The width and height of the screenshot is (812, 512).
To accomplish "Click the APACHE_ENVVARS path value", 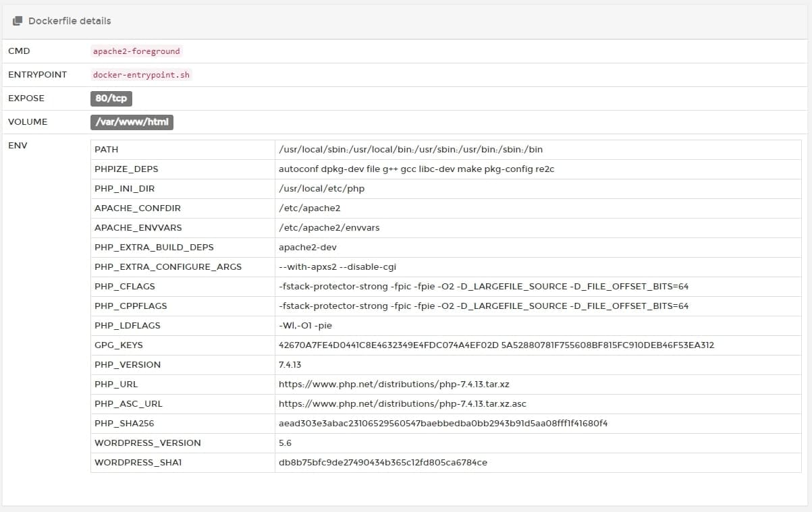I will [329, 227].
